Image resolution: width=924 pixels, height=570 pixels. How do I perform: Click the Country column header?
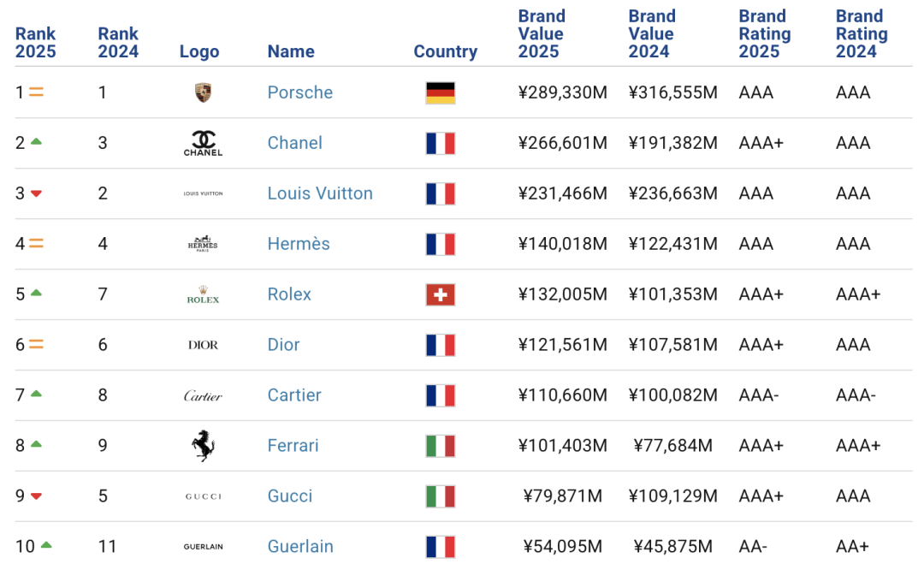pyautogui.click(x=445, y=51)
